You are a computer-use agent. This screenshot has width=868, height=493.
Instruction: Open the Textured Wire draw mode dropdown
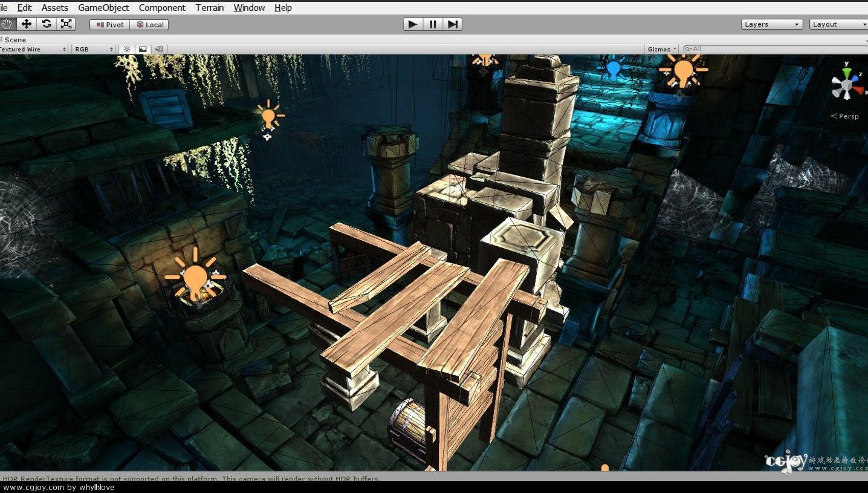(x=33, y=49)
